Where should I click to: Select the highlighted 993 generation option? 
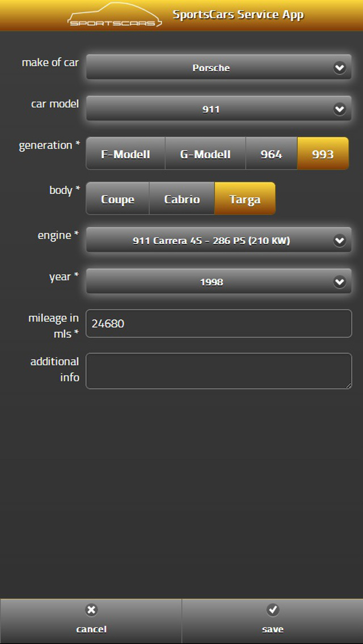tap(323, 154)
